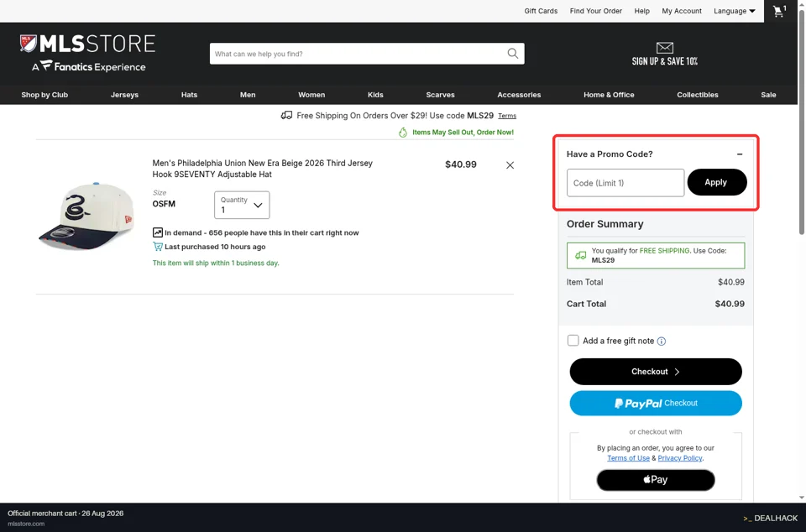Open the Shop by Club menu
The height and width of the screenshot is (532, 806).
pos(44,95)
